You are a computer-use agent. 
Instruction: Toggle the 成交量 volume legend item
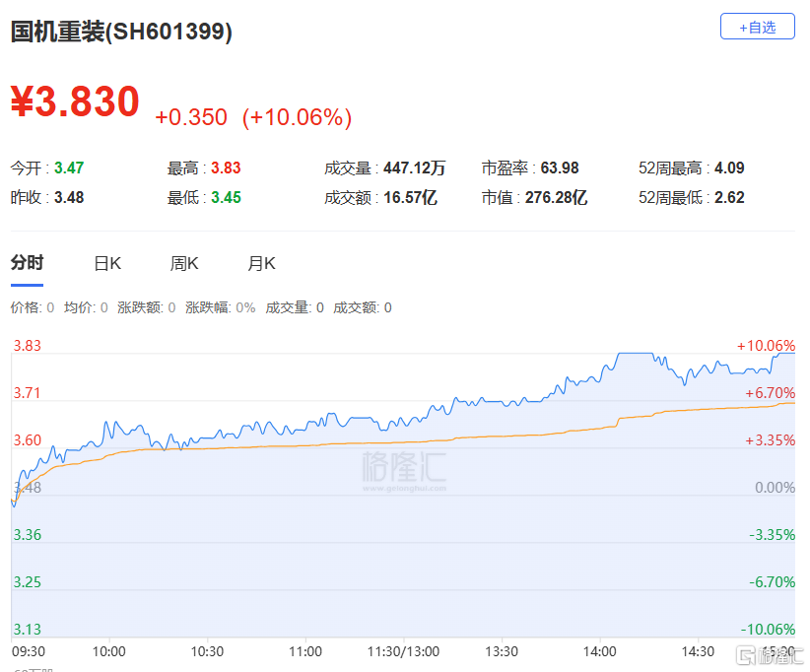click(286, 306)
